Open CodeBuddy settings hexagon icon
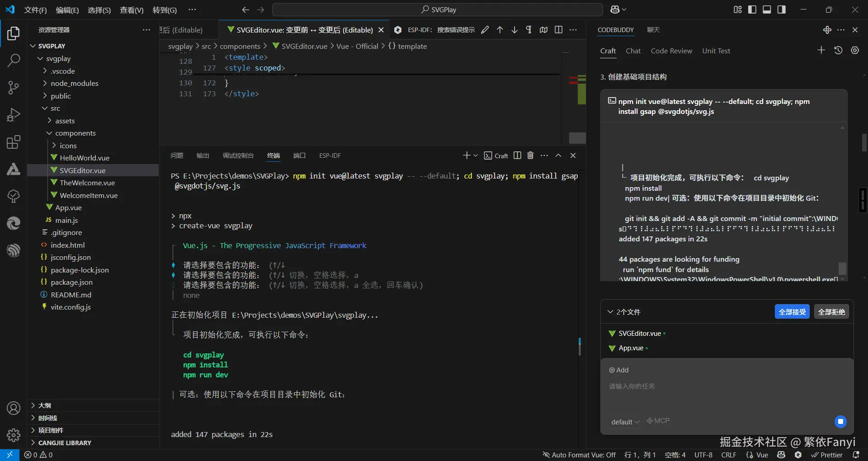This screenshot has width=868, height=461. tap(855, 50)
